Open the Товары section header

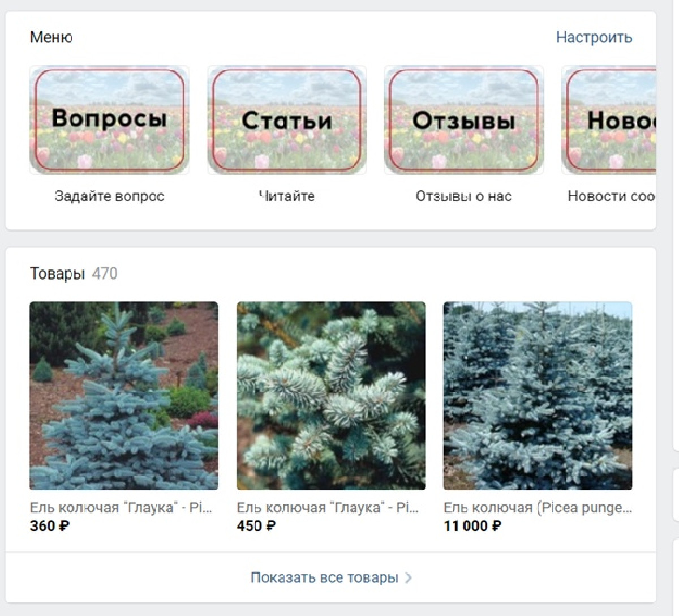(57, 274)
